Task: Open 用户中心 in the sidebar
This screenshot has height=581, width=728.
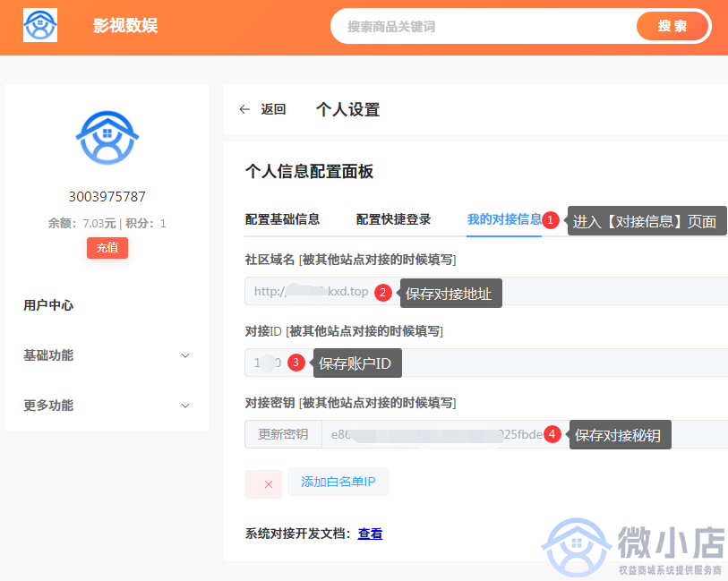Action: click(48, 305)
